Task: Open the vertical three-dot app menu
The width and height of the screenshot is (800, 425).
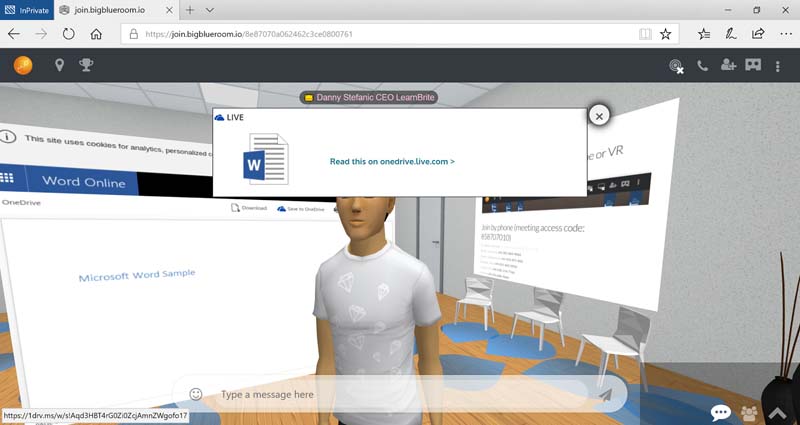Action: [778, 66]
